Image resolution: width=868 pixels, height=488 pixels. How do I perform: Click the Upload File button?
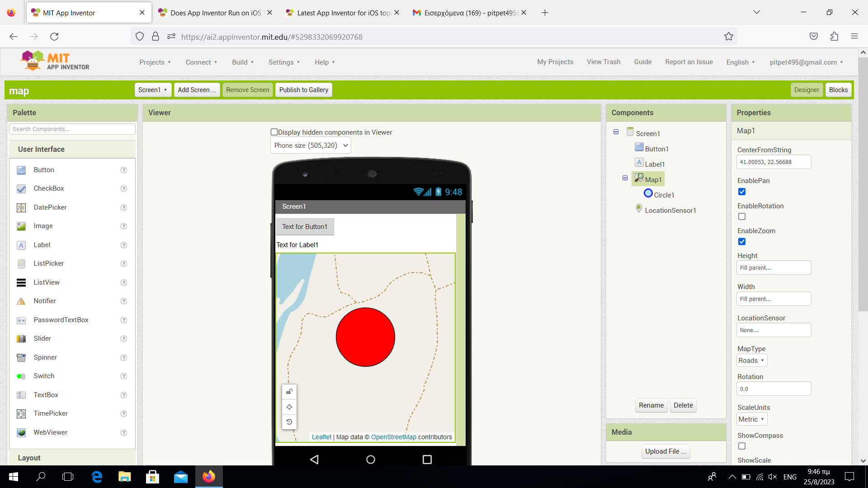(665, 451)
